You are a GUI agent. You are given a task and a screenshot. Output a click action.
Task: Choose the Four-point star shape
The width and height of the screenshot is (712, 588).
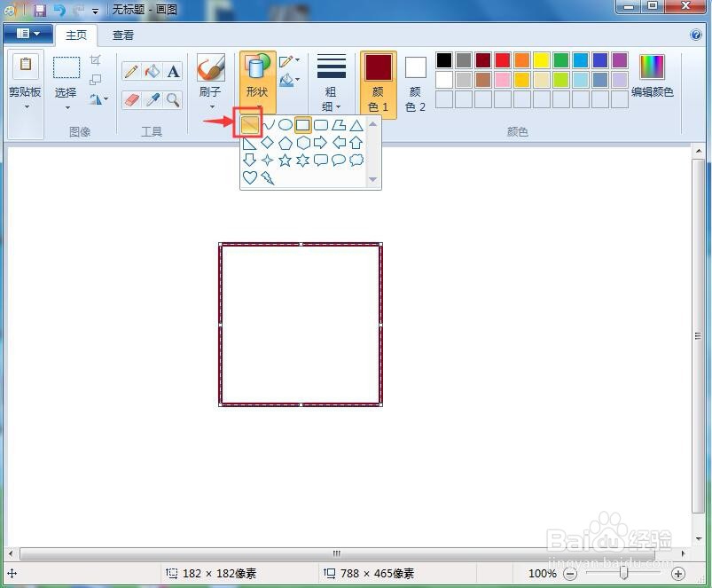(x=268, y=161)
